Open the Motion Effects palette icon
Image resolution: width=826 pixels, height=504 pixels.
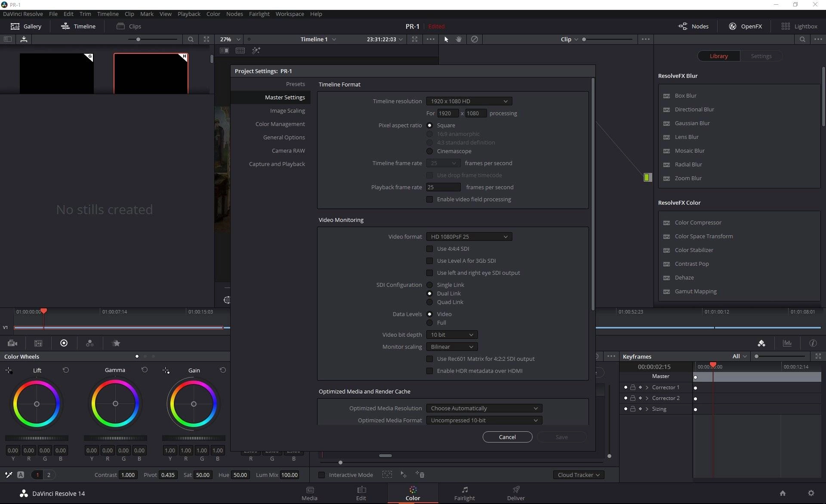(116, 343)
